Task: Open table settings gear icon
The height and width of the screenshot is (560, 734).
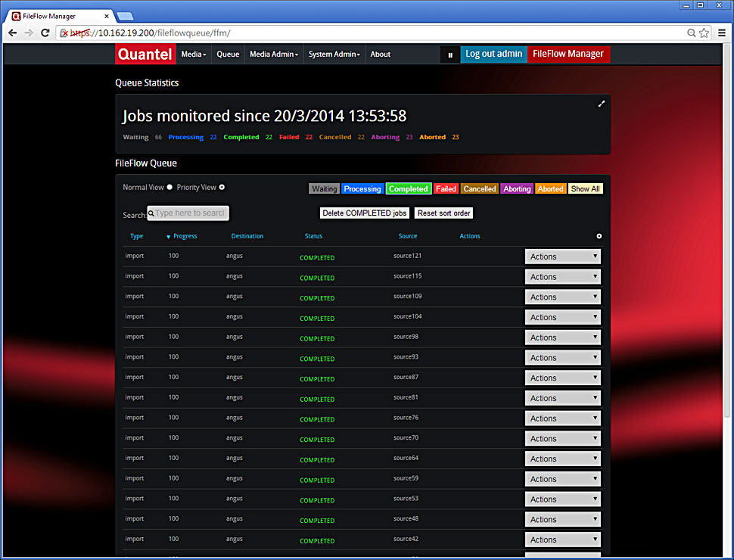Action: click(x=599, y=236)
